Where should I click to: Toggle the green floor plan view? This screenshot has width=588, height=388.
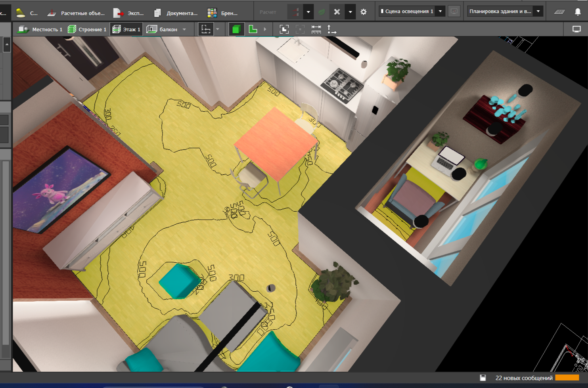click(x=253, y=29)
